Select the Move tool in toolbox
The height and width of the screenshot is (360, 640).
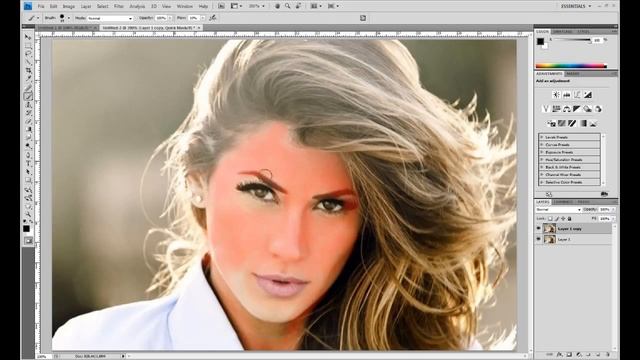click(28, 37)
